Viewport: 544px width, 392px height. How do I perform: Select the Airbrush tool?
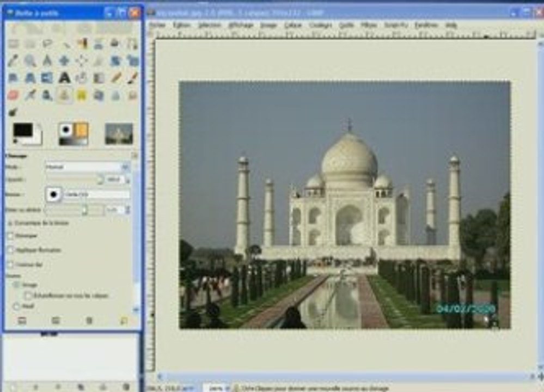click(x=30, y=95)
